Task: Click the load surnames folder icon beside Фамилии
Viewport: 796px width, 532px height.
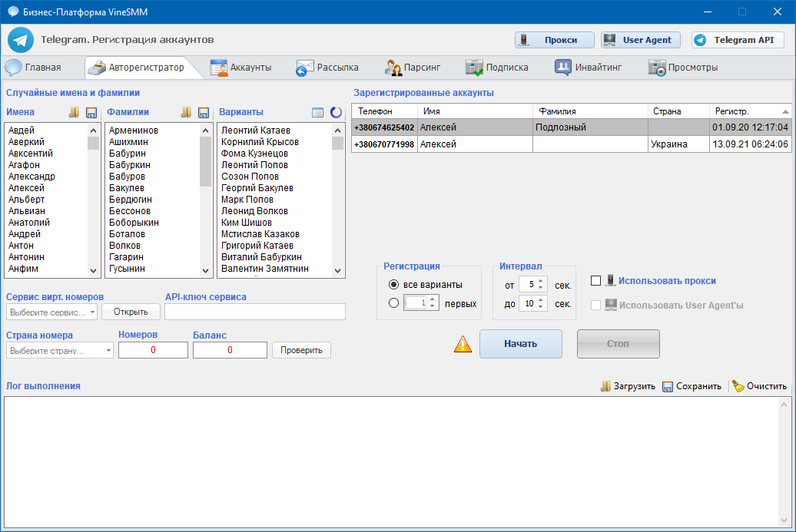Action: tap(186, 112)
